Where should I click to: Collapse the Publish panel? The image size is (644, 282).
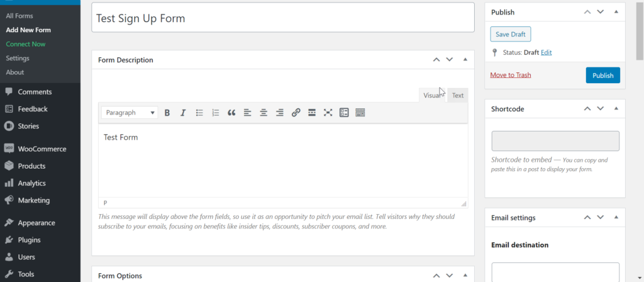tap(616, 12)
